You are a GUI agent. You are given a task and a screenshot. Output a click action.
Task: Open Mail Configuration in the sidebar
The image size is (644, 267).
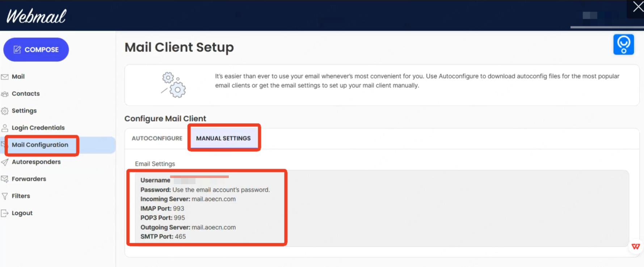tap(40, 145)
